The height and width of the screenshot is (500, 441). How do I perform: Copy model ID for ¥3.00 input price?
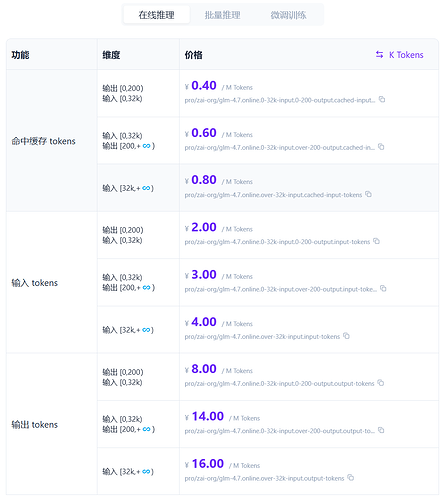tap(383, 289)
